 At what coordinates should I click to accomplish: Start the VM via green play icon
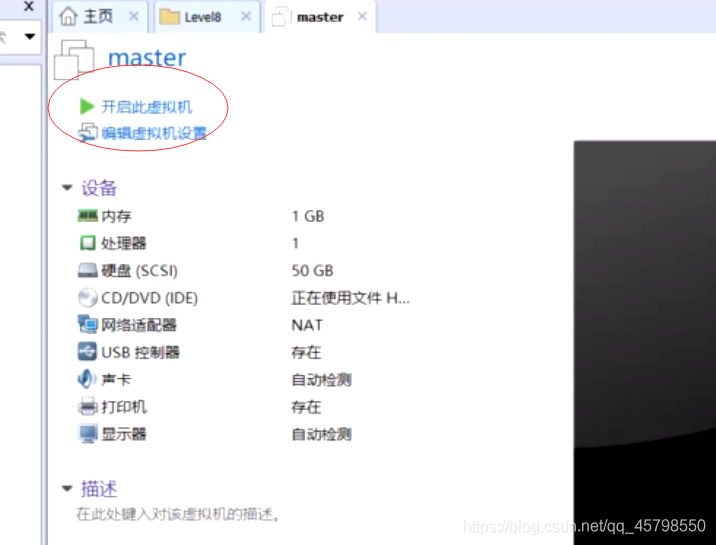click(x=87, y=106)
